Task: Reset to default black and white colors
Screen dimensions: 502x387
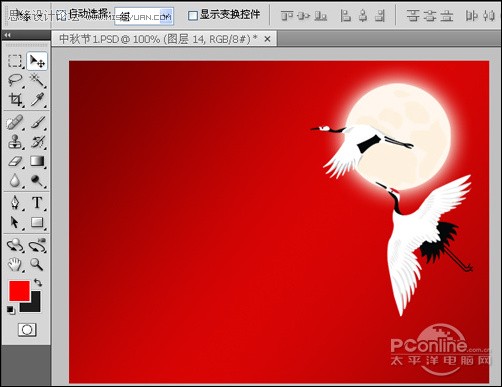Action: click(11, 310)
